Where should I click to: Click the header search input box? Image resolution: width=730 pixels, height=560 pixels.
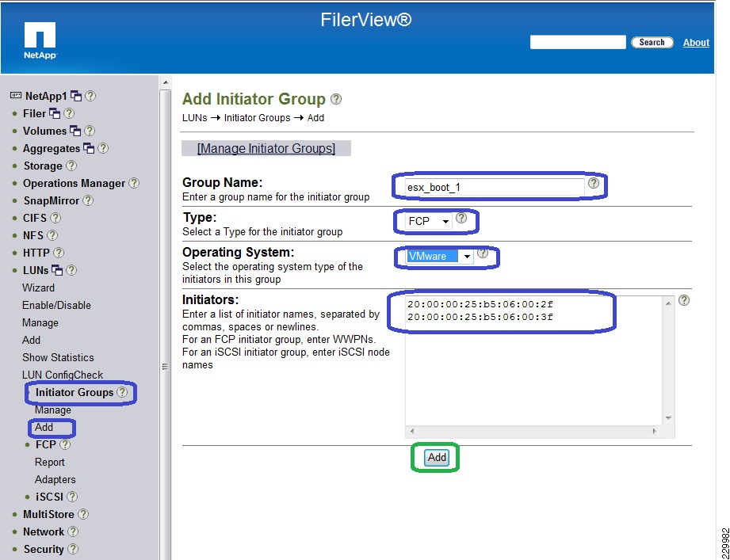tap(578, 42)
